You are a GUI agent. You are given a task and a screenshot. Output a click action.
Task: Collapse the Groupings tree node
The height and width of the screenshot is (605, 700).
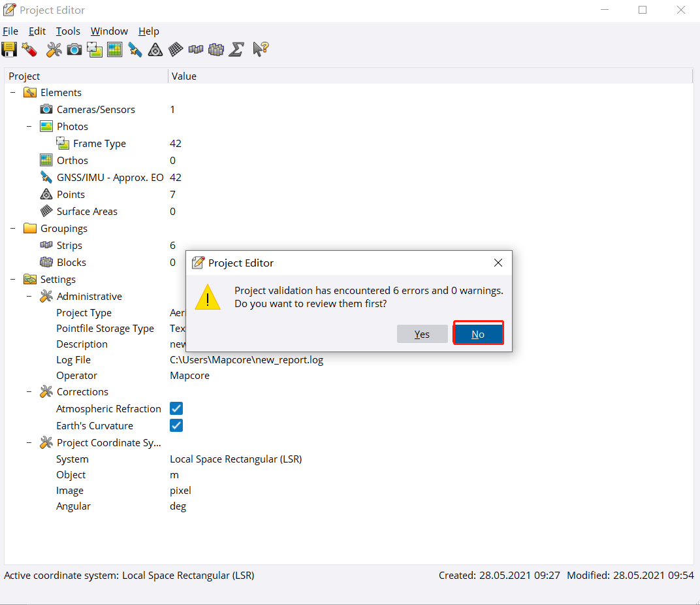[x=13, y=229]
